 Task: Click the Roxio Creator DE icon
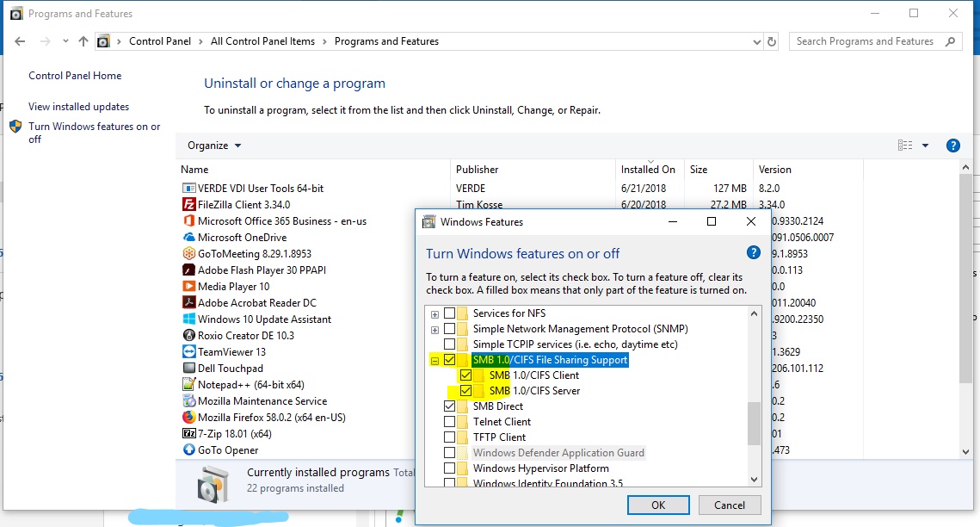[188, 335]
